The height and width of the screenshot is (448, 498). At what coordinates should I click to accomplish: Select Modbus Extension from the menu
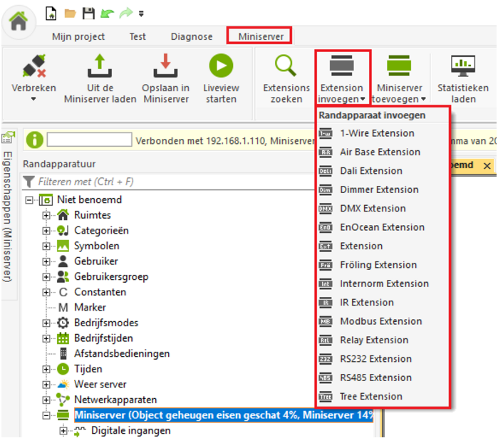tap(380, 321)
